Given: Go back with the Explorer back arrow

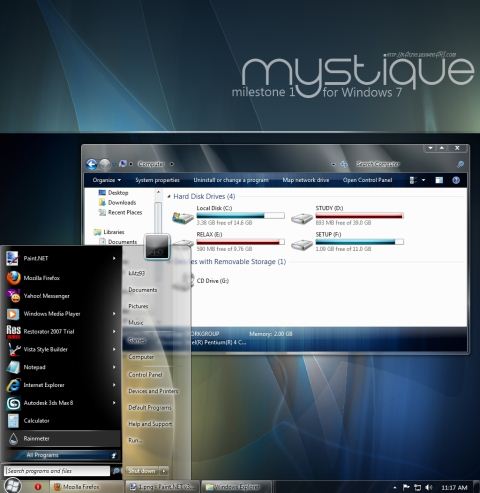Looking at the screenshot, I should (x=92, y=164).
